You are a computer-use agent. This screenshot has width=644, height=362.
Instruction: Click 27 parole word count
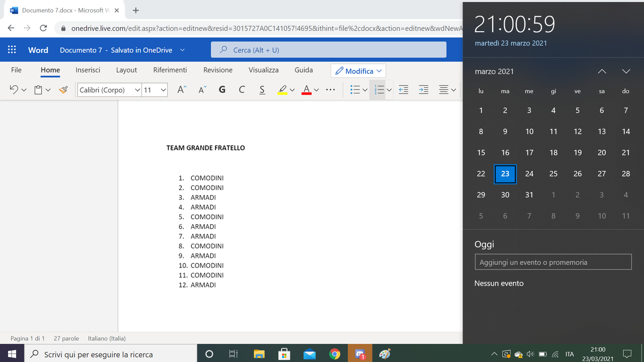pyautogui.click(x=66, y=338)
